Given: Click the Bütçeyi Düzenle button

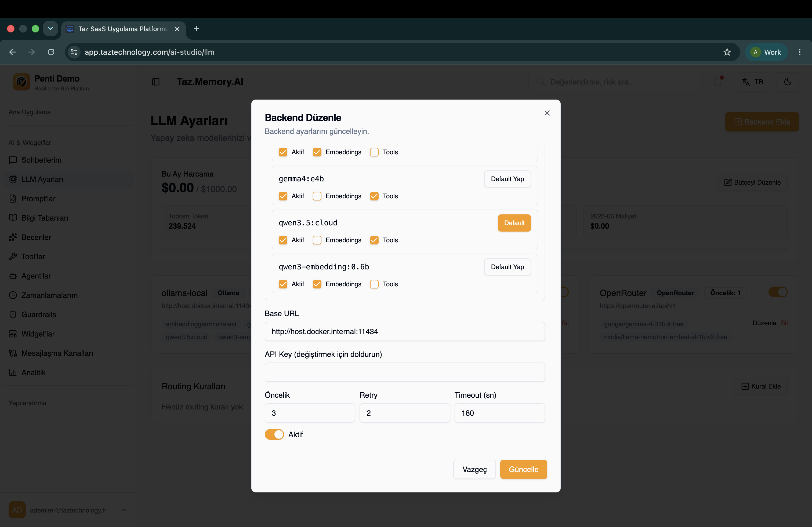Looking at the screenshot, I should point(752,182).
